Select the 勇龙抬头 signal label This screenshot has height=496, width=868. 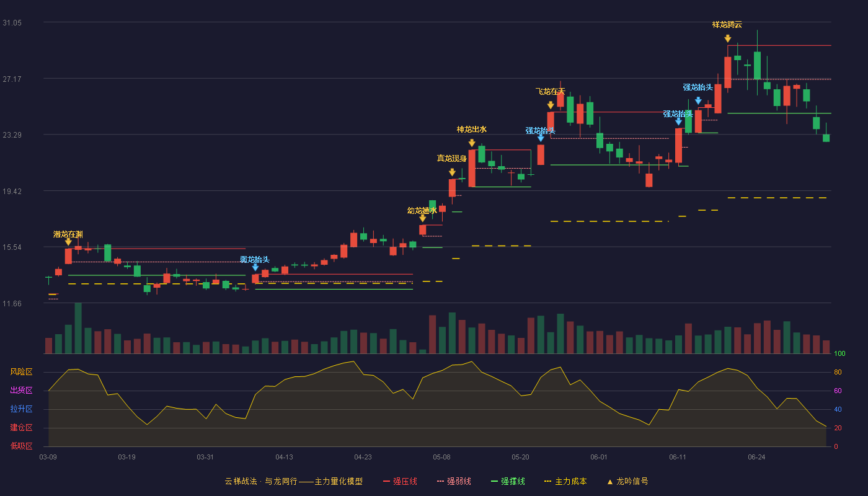(255, 259)
